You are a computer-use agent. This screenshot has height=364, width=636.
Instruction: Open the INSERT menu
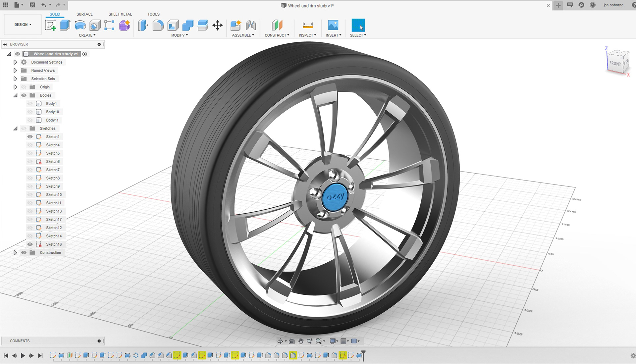click(x=334, y=35)
